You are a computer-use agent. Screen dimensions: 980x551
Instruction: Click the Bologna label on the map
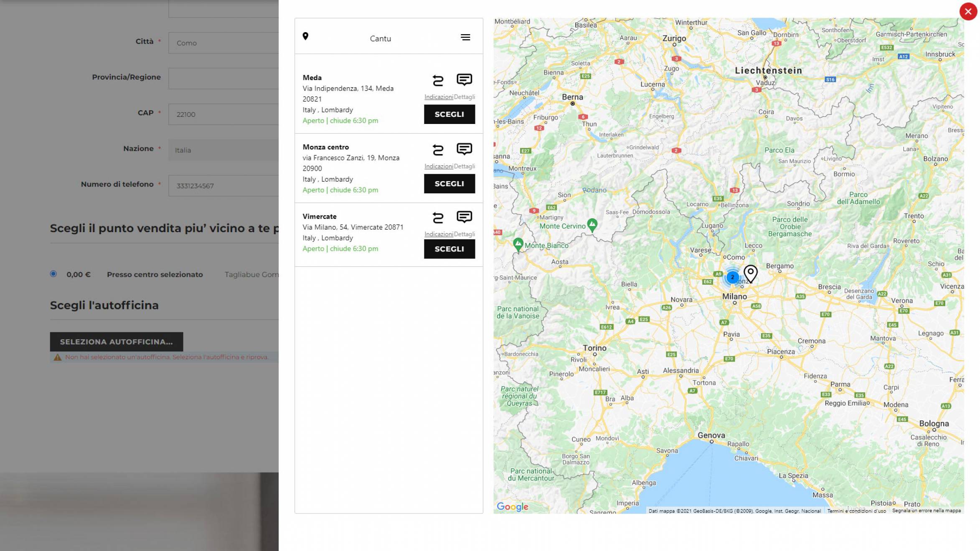[934, 424]
